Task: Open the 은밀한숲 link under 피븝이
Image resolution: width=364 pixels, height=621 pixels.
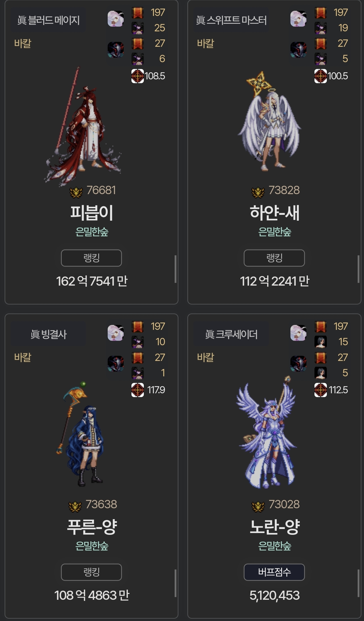Action: click(92, 232)
